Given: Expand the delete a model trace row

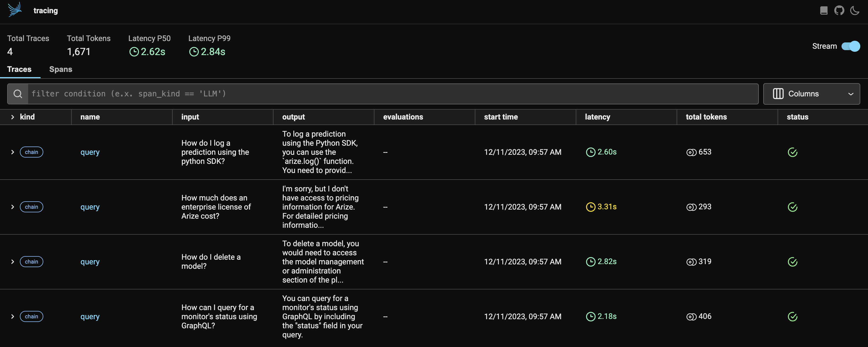Looking at the screenshot, I should (12, 262).
